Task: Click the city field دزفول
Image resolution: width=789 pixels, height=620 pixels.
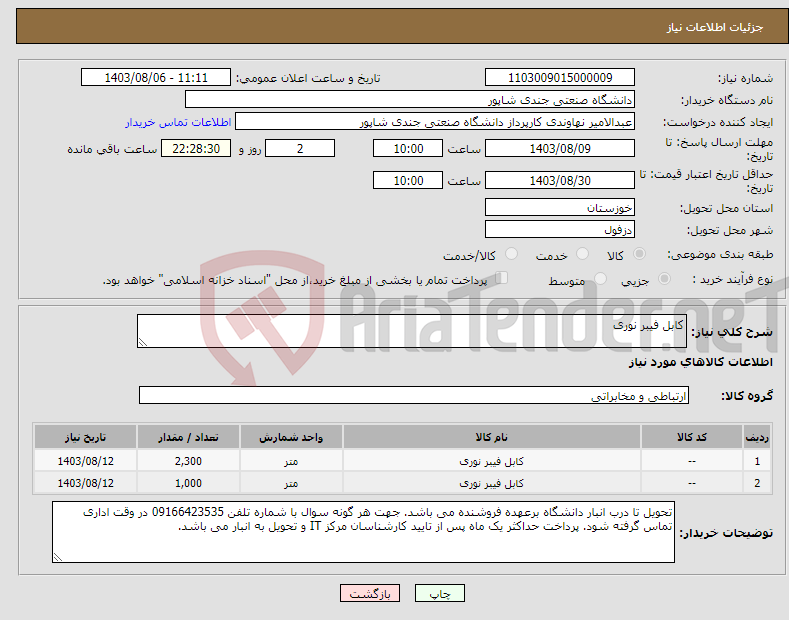Action: point(560,229)
